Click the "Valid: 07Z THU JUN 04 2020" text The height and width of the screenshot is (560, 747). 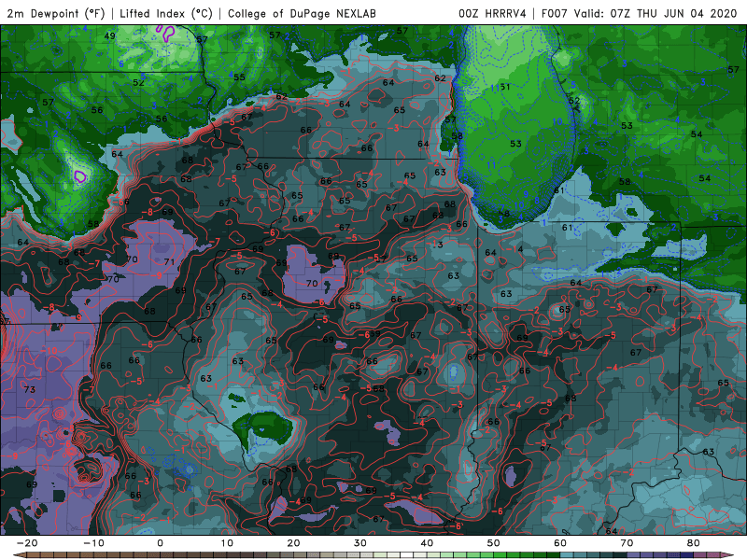655,13
